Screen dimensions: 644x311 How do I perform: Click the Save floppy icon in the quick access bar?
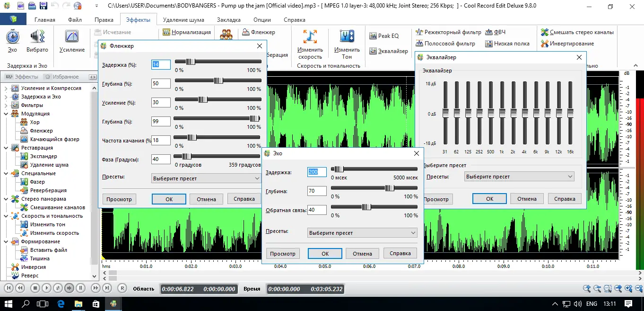click(43, 6)
